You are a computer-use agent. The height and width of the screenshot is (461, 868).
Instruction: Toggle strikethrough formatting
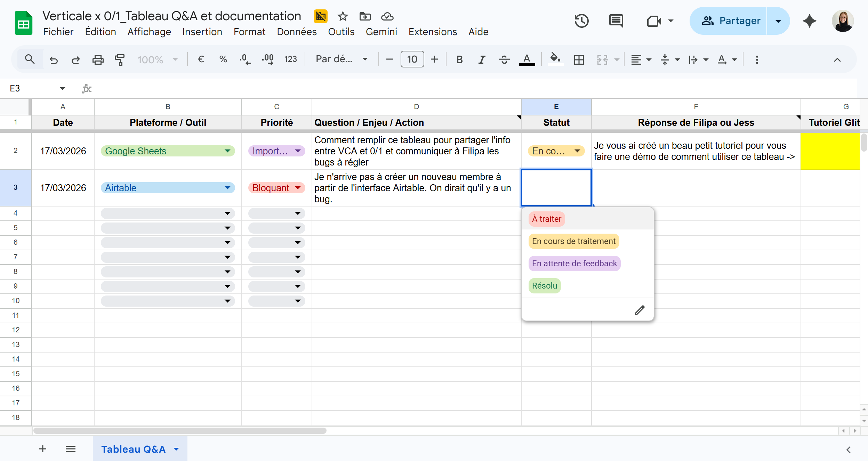click(x=504, y=60)
